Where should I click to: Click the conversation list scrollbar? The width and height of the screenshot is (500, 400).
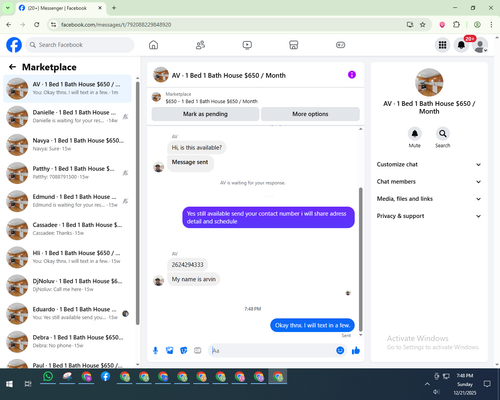coord(137,203)
